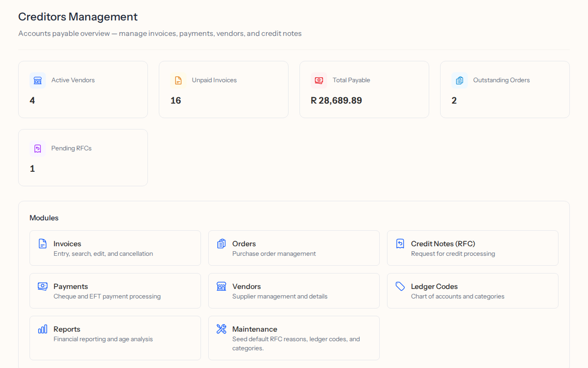Click the Pending RFCs count 1
588x368 pixels.
[x=32, y=169]
